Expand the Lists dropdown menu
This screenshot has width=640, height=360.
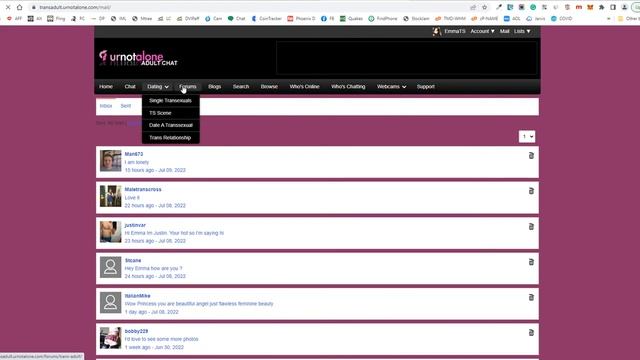pyautogui.click(x=522, y=31)
